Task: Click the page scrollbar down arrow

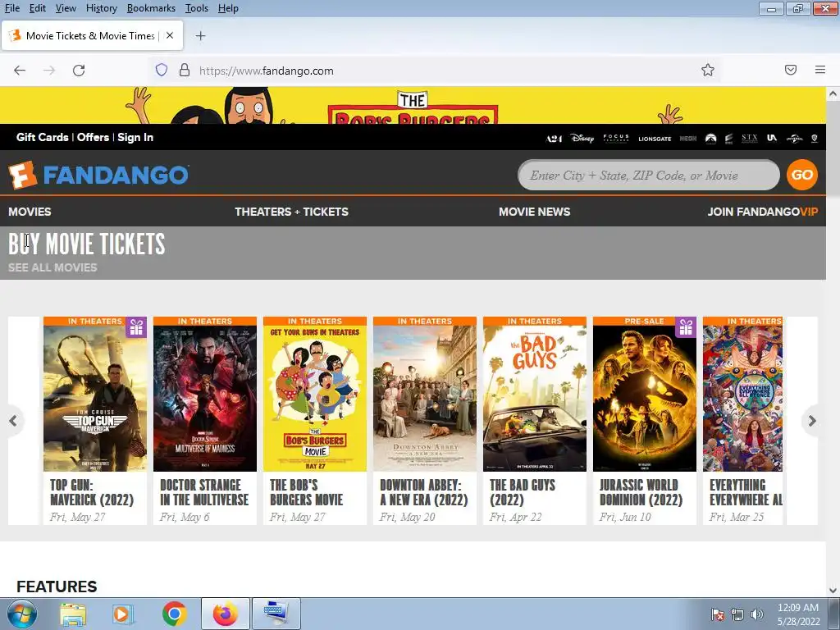Action: click(x=833, y=591)
